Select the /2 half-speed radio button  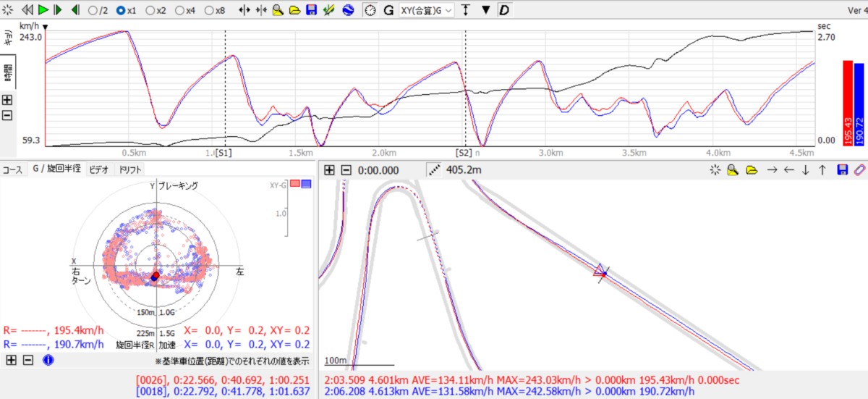(93, 11)
